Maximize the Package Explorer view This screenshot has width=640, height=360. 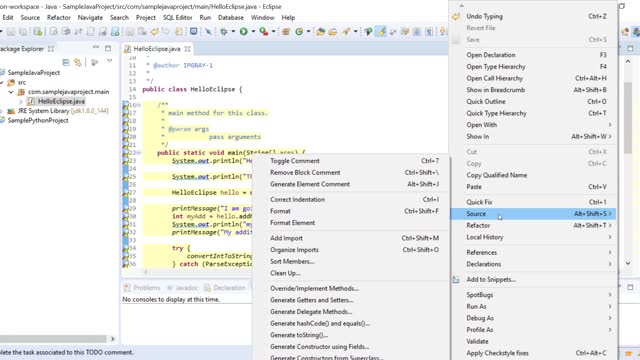click(x=108, y=48)
